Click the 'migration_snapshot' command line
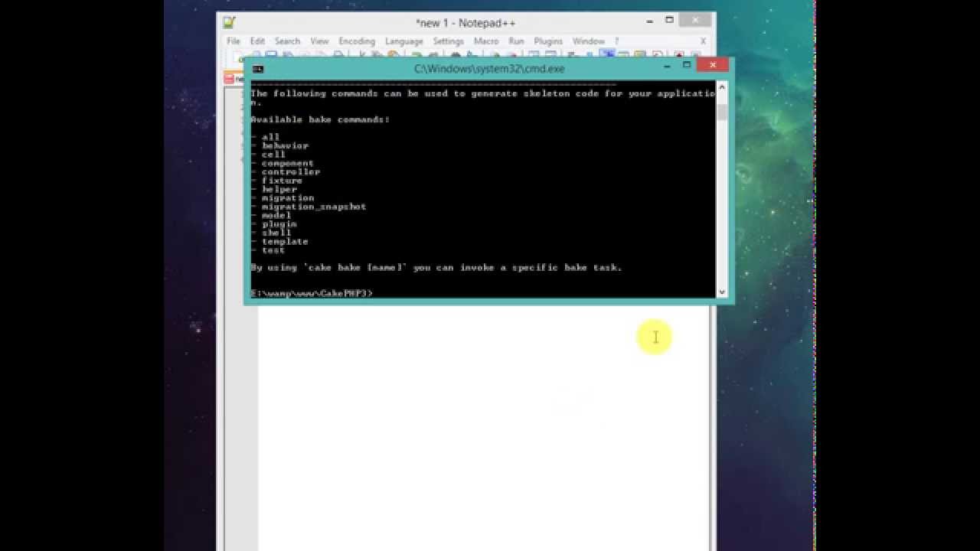The height and width of the screenshot is (551, 980). [309, 207]
